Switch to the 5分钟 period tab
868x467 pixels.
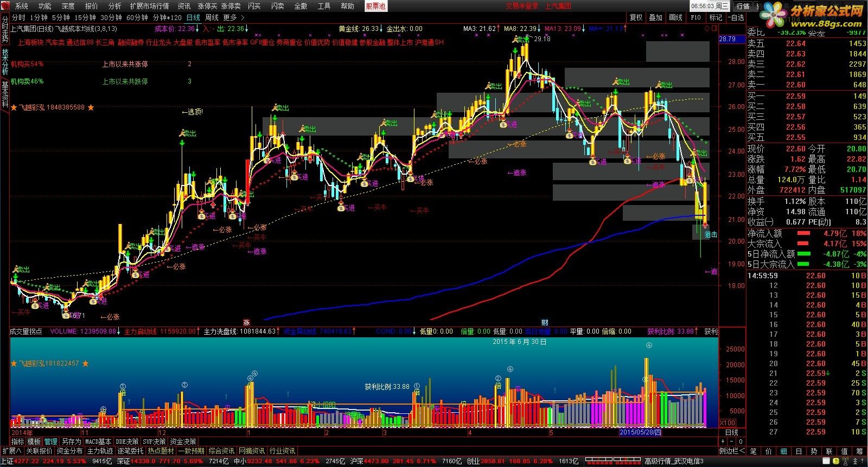coord(61,17)
